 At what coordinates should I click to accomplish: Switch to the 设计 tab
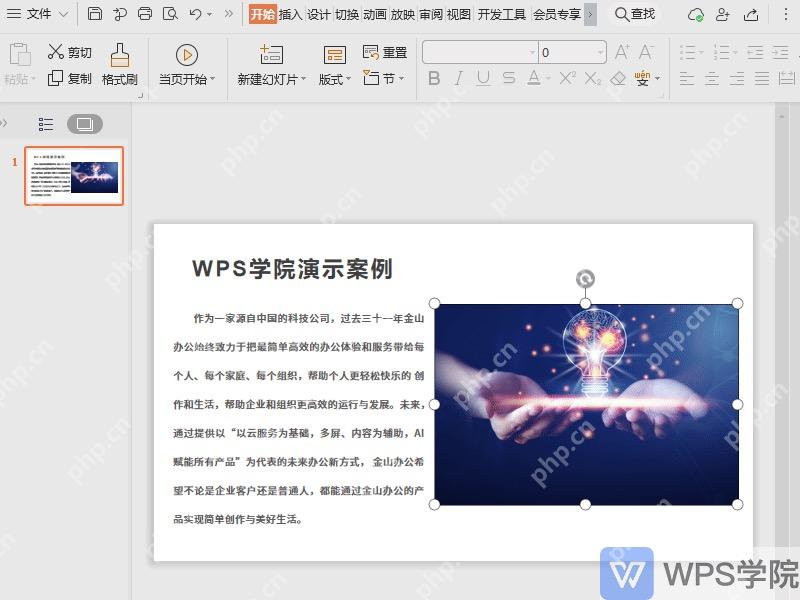(318, 14)
